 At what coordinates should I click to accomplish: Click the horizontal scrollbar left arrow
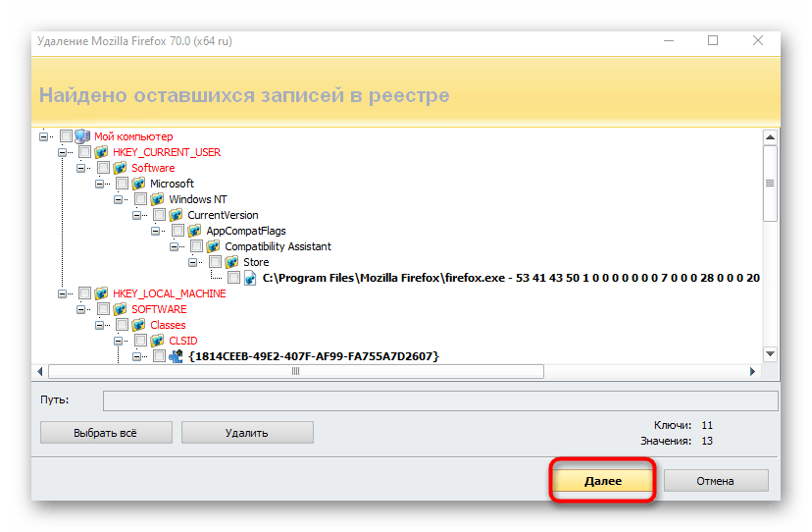click(x=40, y=371)
